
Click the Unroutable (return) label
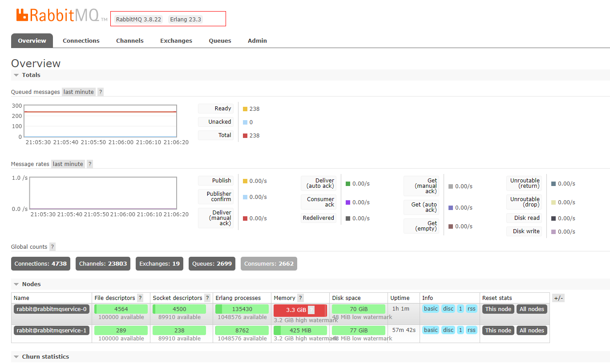click(x=525, y=183)
